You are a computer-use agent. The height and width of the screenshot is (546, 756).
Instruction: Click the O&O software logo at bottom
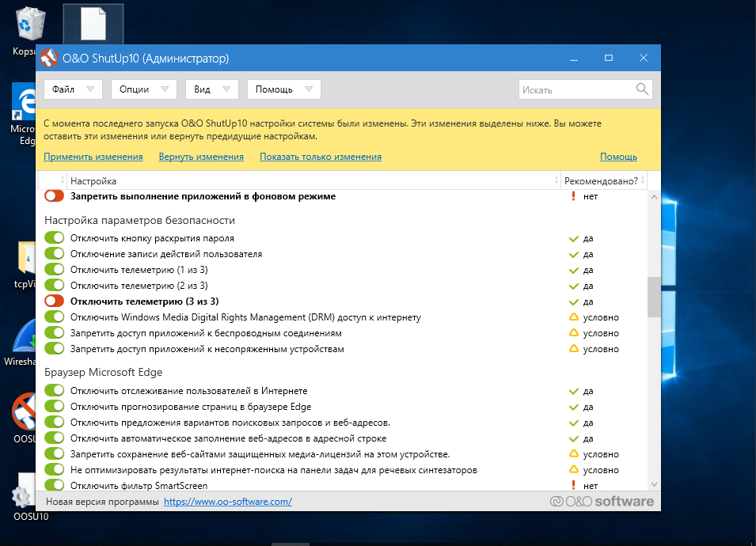602,502
